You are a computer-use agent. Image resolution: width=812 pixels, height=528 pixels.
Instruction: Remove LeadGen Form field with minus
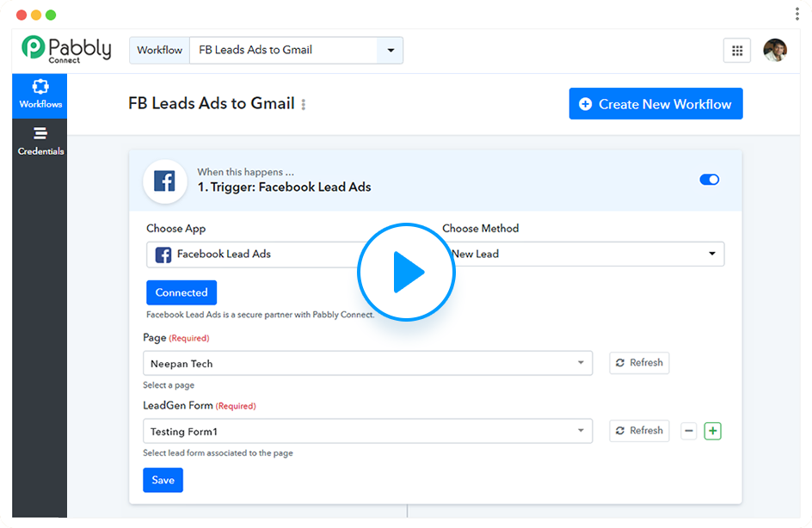click(688, 431)
